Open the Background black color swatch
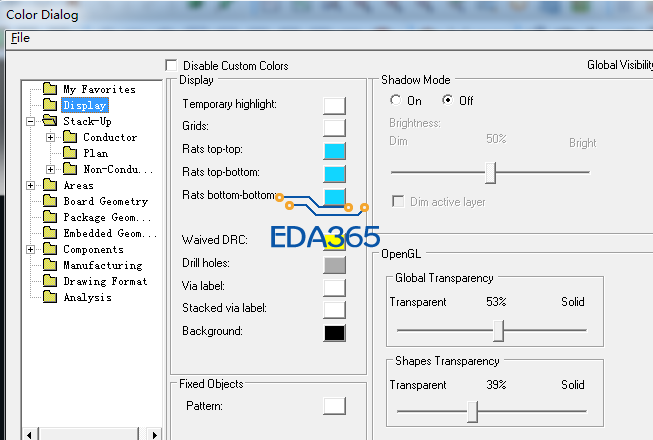 [334, 333]
